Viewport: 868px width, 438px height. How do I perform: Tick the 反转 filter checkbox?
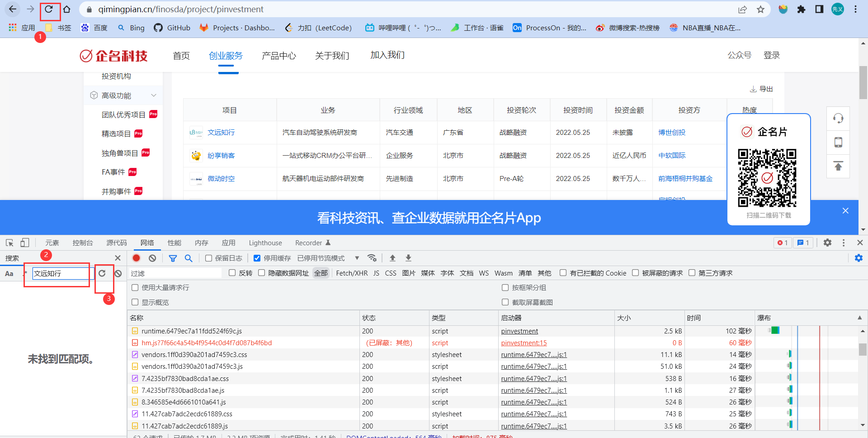[x=232, y=273]
